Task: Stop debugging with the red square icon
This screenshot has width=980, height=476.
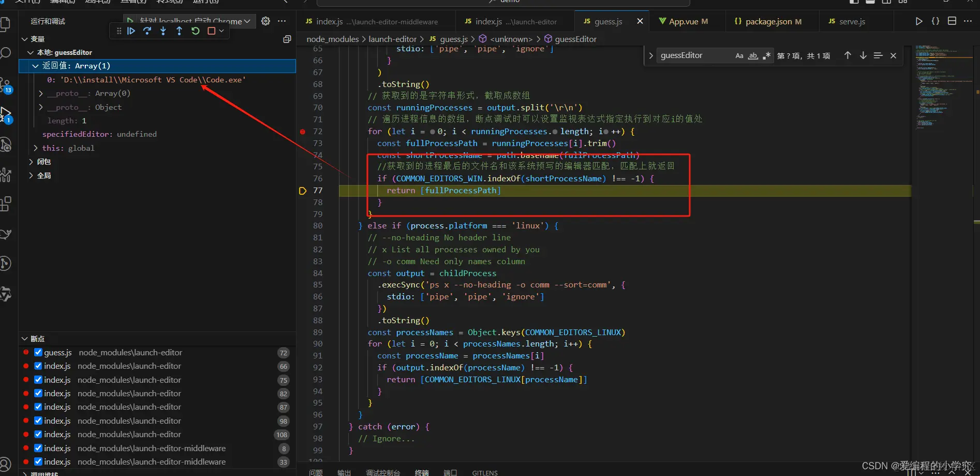Action: [x=211, y=31]
